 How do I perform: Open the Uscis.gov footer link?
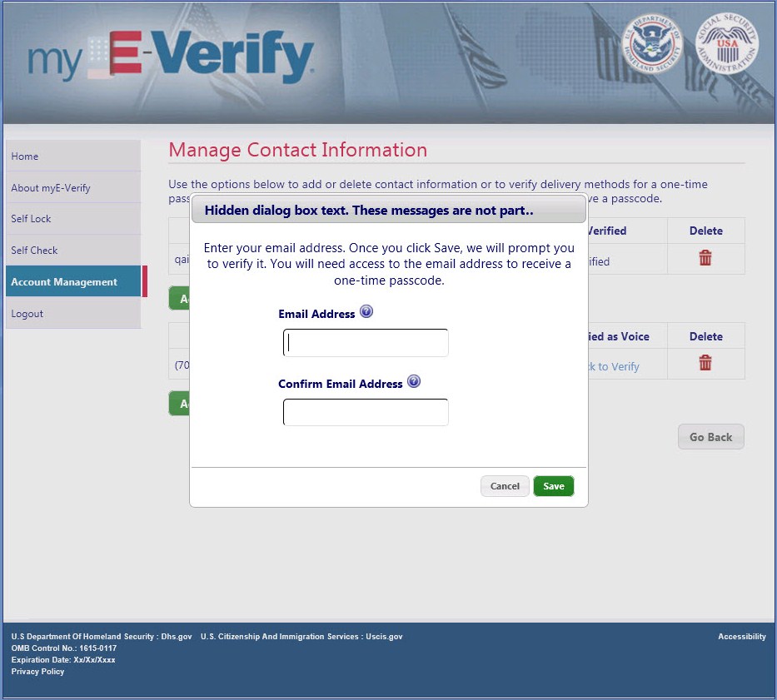[384, 637]
